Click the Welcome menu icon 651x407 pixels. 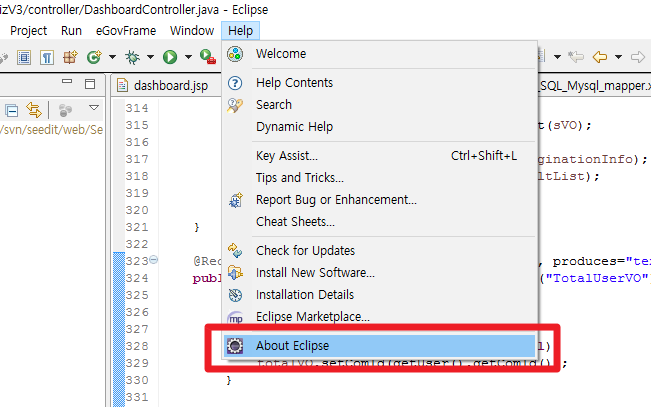(235, 54)
